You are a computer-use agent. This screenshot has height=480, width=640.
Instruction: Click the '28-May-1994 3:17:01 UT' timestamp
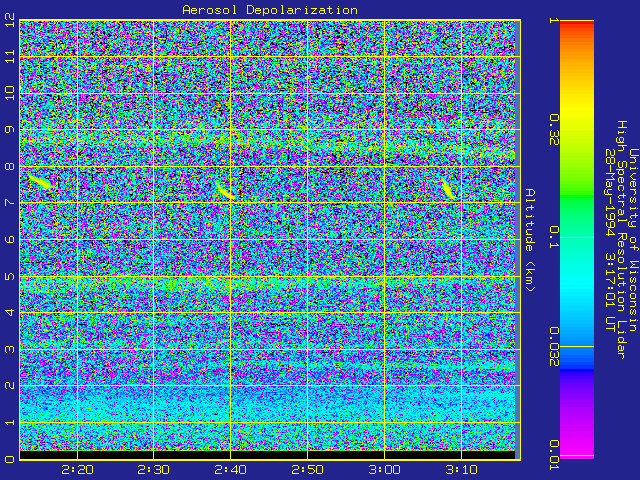[610, 240]
